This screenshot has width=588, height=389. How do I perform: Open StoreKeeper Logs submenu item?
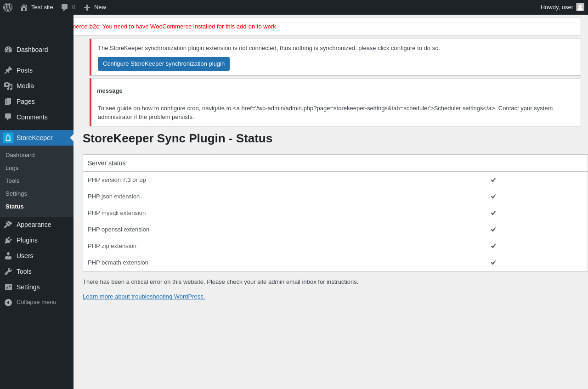coord(12,168)
